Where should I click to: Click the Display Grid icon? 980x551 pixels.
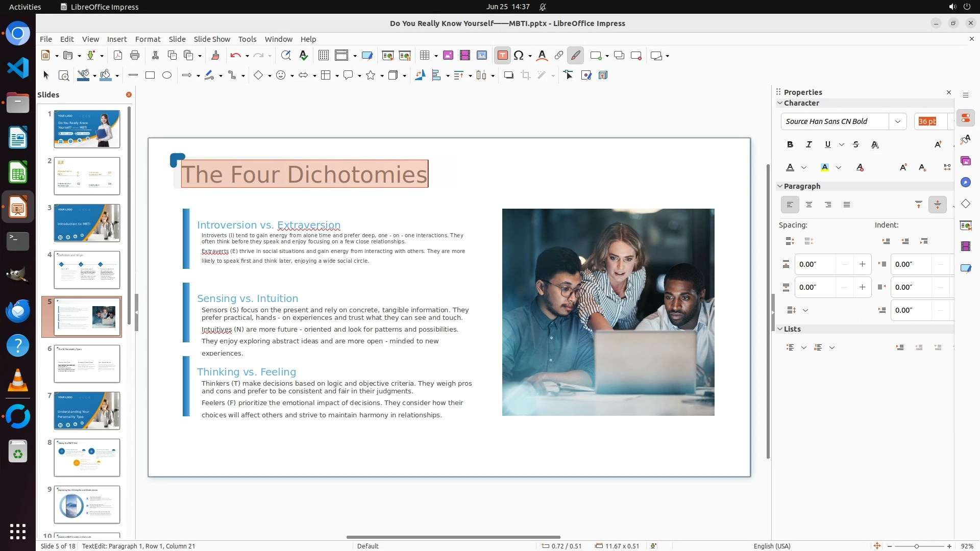[323, 56]
